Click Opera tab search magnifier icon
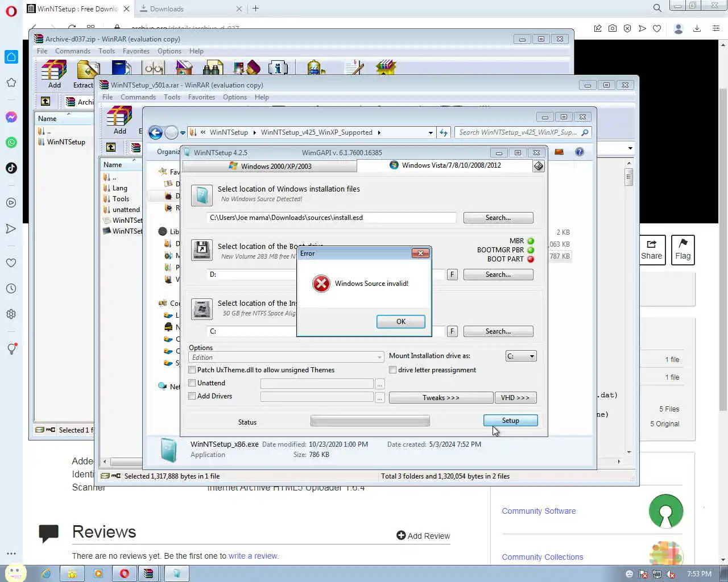728x582 pixels. (657, 9)
